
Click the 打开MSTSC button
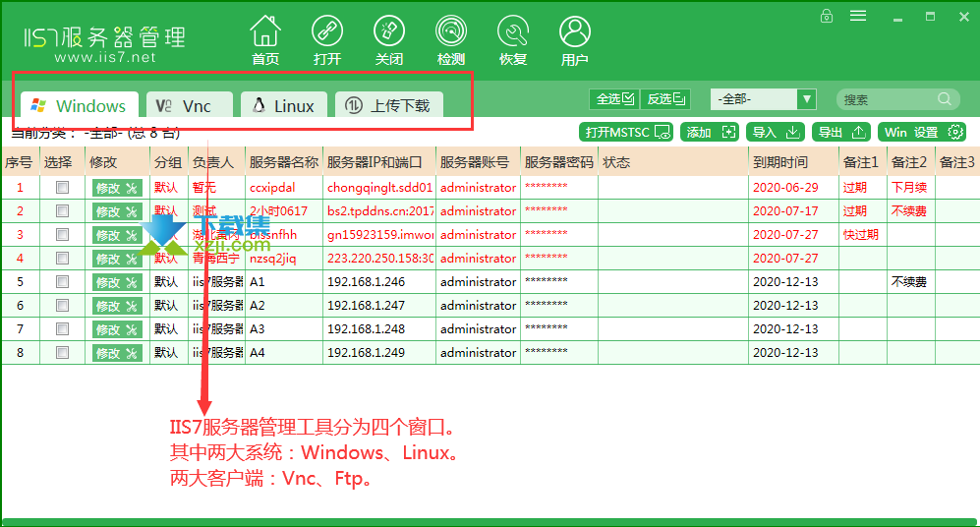(625, 132)
